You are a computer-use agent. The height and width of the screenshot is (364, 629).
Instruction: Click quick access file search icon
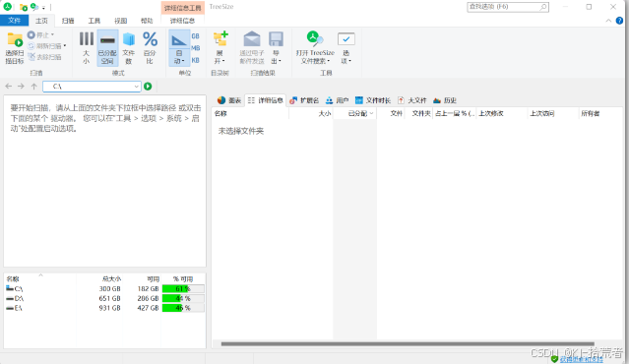point(34,7)
